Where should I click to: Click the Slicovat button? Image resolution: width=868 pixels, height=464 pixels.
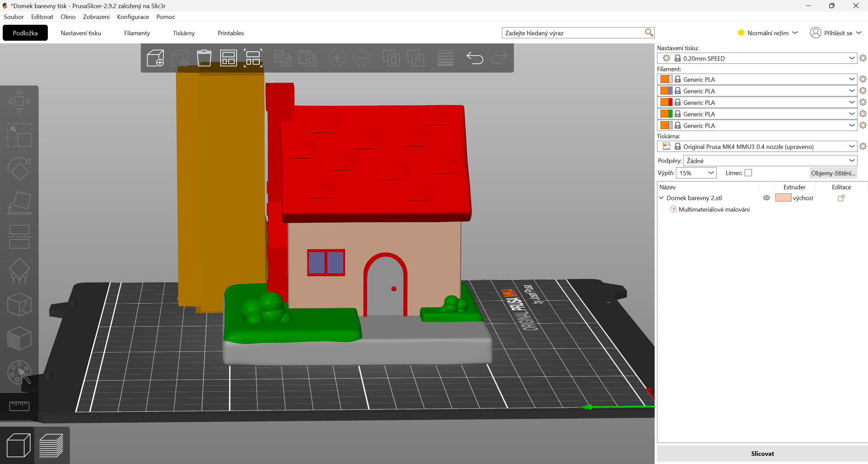pyautogui.click(x=762, y=453)
